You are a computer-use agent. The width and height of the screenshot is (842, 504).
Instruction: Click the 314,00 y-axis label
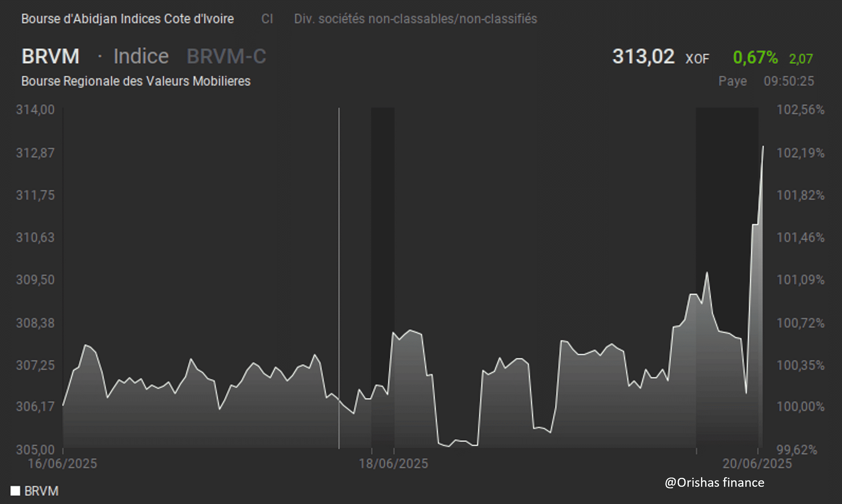35,110
